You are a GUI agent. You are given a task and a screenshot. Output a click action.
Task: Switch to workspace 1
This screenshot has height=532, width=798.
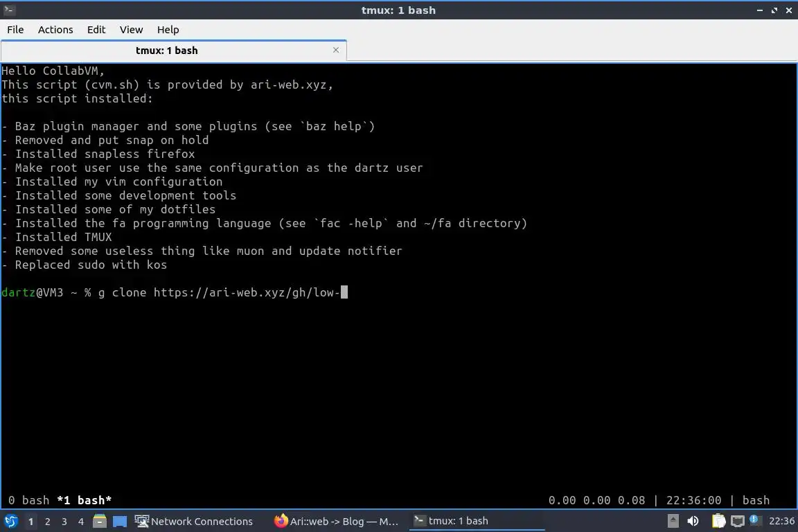point(30,522)
